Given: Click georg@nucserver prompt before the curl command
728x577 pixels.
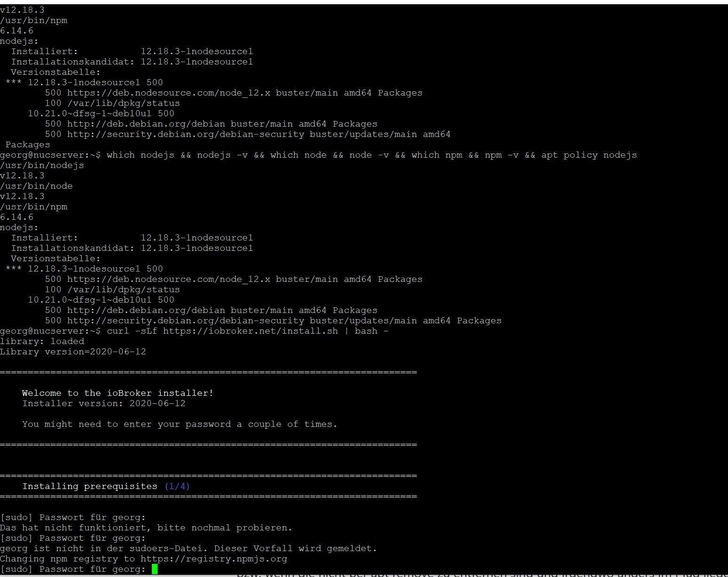Looking at the screenshot, I should [50, 331].
